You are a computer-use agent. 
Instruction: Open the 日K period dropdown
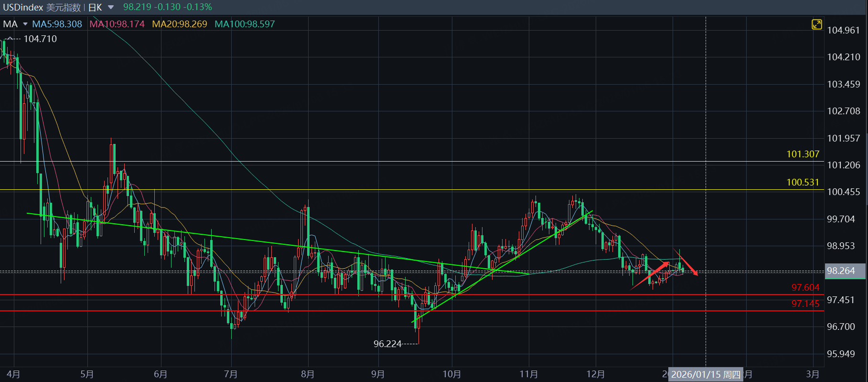coord(101,7)
